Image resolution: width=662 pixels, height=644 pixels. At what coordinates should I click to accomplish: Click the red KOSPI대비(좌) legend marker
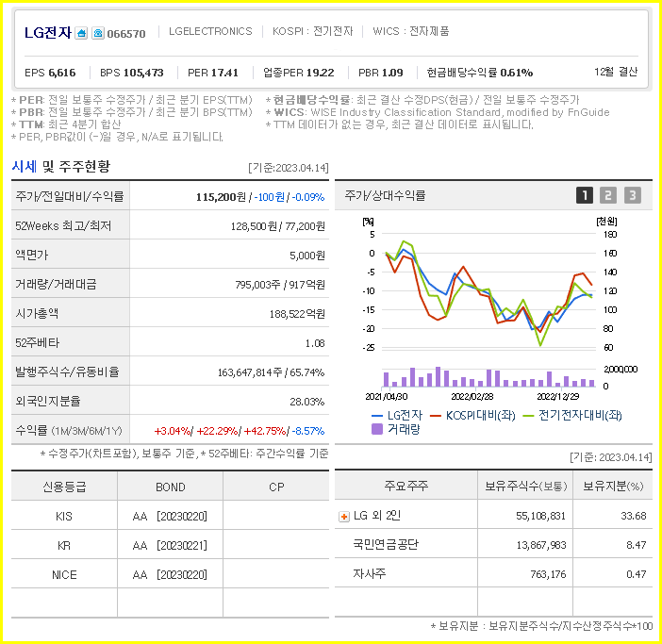click(x=436, y=416)
